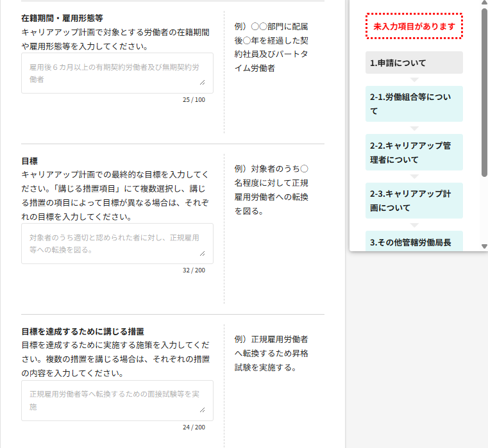The image size is (488, 448).
Task: Focus the 目標 text area
Action: click(x=117, y=244)
